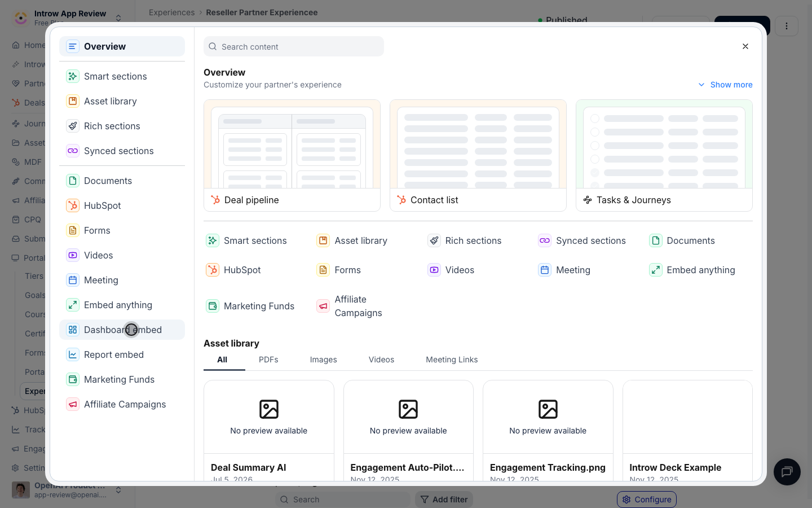Viewport: 812px width, 508px height.
Task: Click Marketing Funds icon in overview grid
Action: click(x=213, y=306)
